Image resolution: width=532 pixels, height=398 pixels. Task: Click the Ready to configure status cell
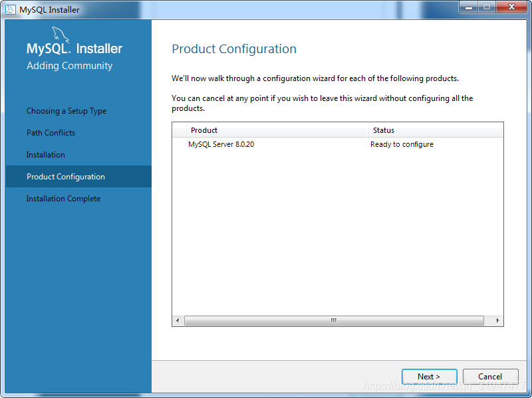(x=402, y=144)
